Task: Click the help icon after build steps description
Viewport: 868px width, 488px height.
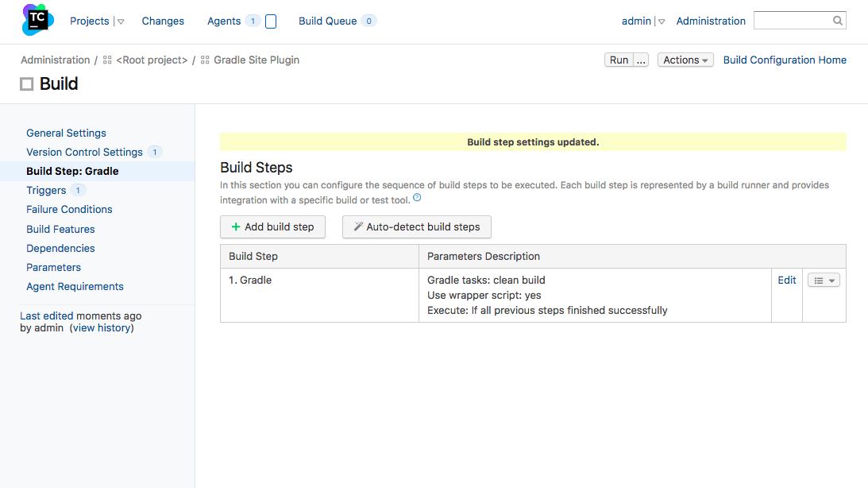Action: [x=417, y=199]
